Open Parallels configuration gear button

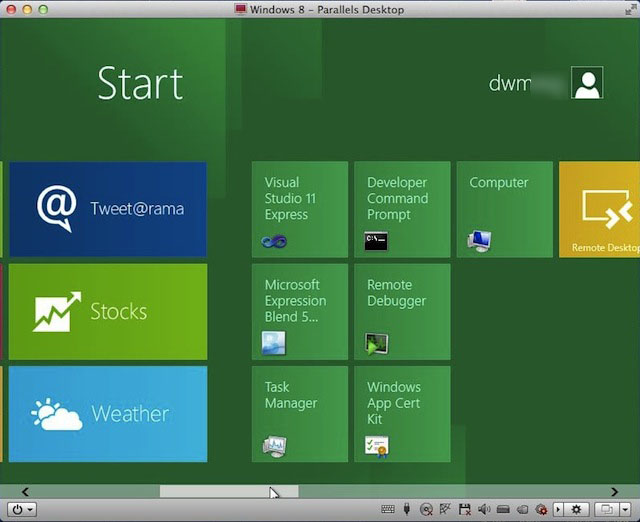576,509
